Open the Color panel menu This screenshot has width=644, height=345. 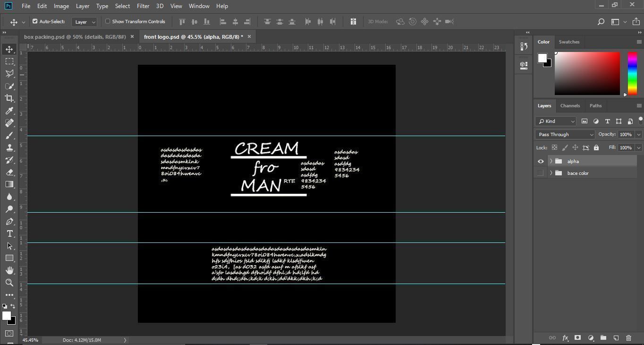click(x=639, y=42)
